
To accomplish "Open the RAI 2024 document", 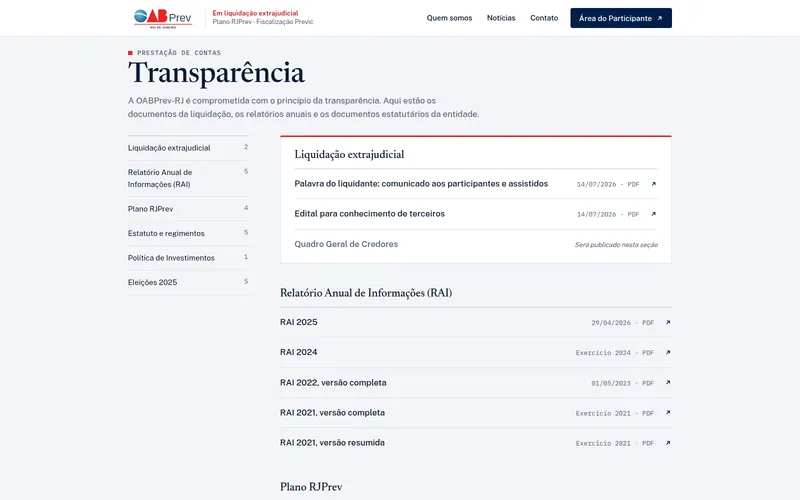I will 298,352.
